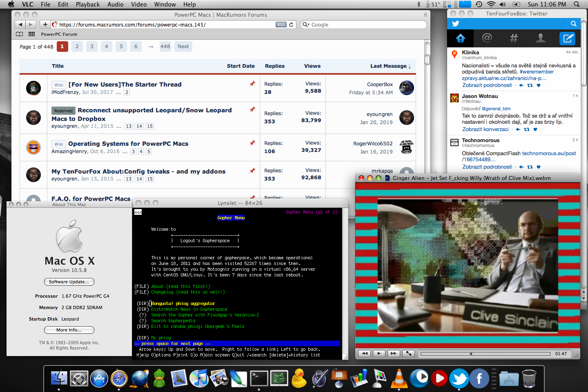The image size is (588, 392).
Task: Fast forward the VLC video
Action: coord(393,354)
